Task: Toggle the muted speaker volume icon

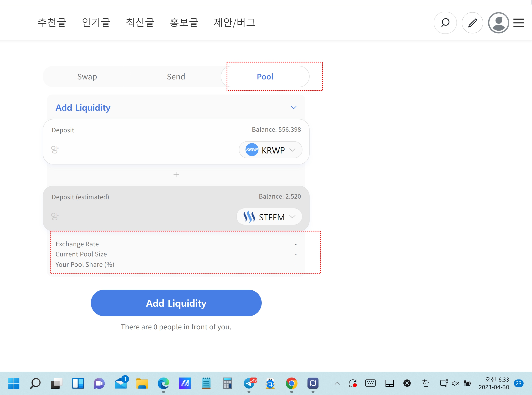Action: (x=455, y=383)
